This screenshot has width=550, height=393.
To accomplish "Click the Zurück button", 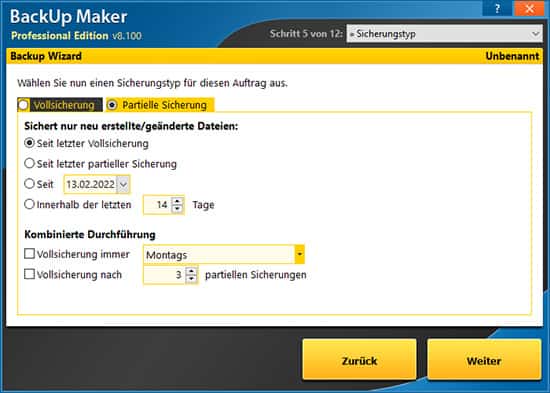I will click(x=359, y=359).
